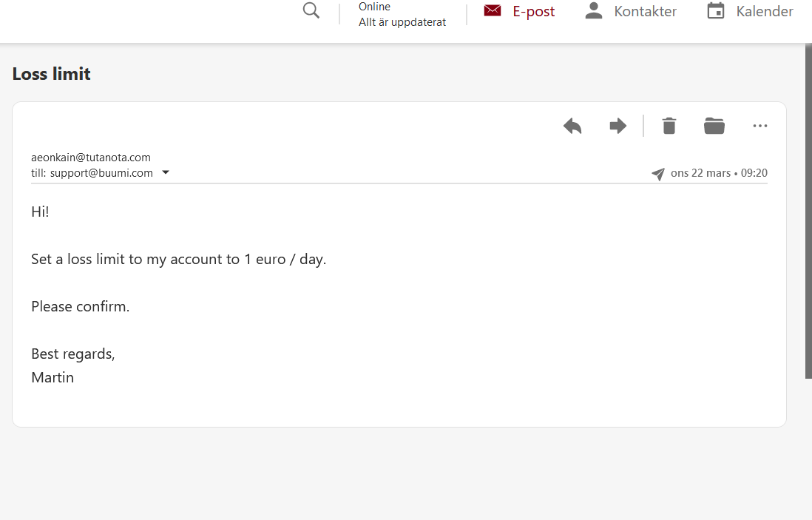Viewport: 812px width, 520px height.
Task: Click the Kontakter person icon
Action: pos(594,11)
